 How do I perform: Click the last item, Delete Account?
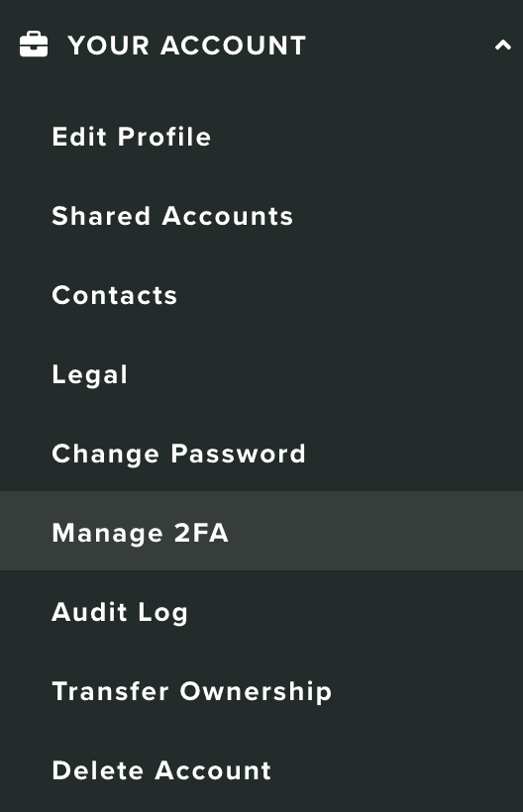coord(161,770)
